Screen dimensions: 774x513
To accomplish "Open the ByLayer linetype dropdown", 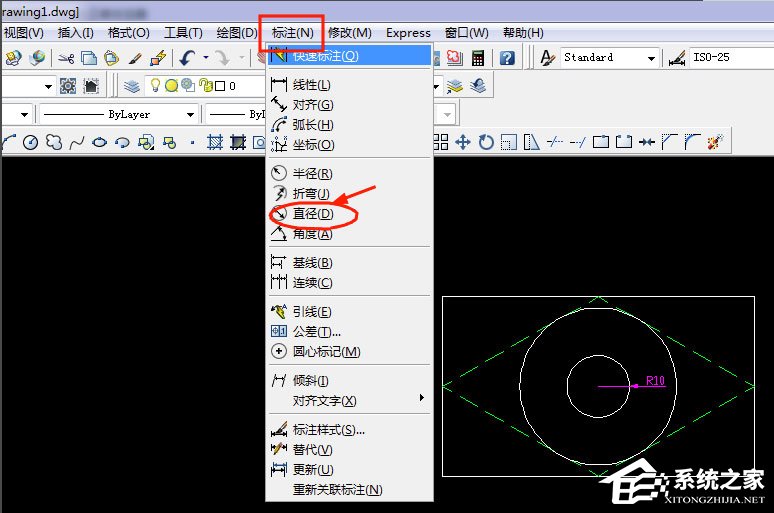I will (x=190, y=114).
